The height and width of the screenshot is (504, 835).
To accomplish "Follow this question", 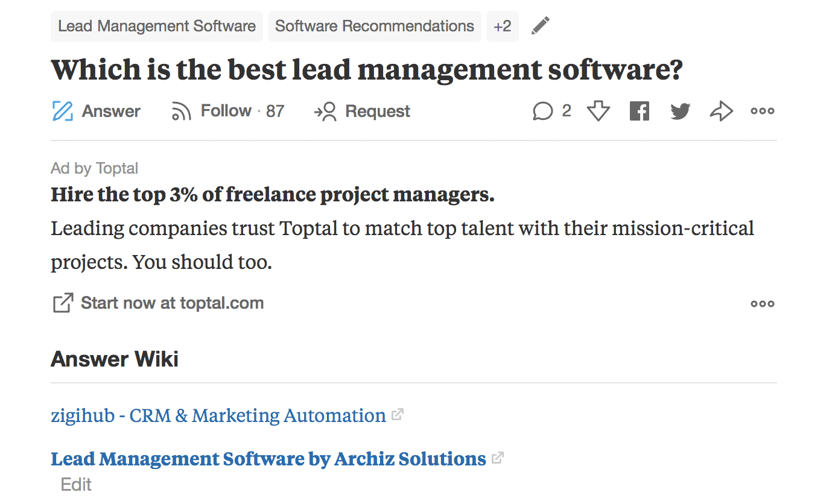I will pos(226,111).
